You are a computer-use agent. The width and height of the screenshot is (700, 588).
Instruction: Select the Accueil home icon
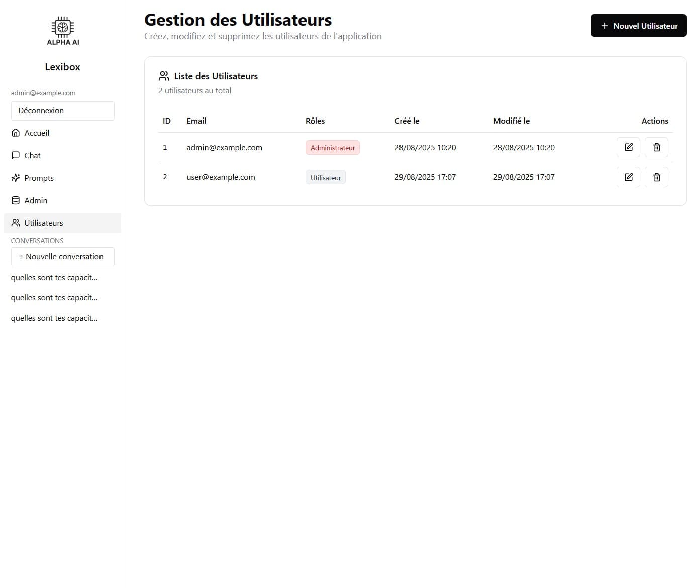[x=16, y=133]
